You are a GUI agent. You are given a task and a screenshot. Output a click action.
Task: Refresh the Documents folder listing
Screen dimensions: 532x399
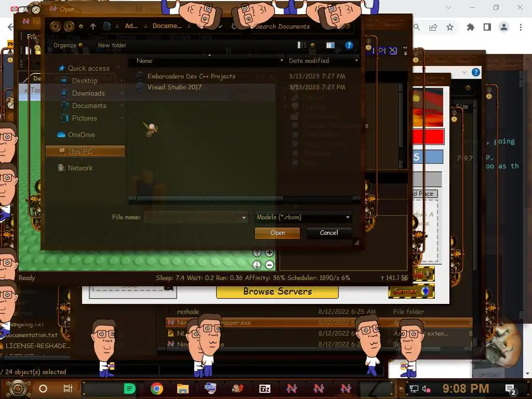[234, 26]
